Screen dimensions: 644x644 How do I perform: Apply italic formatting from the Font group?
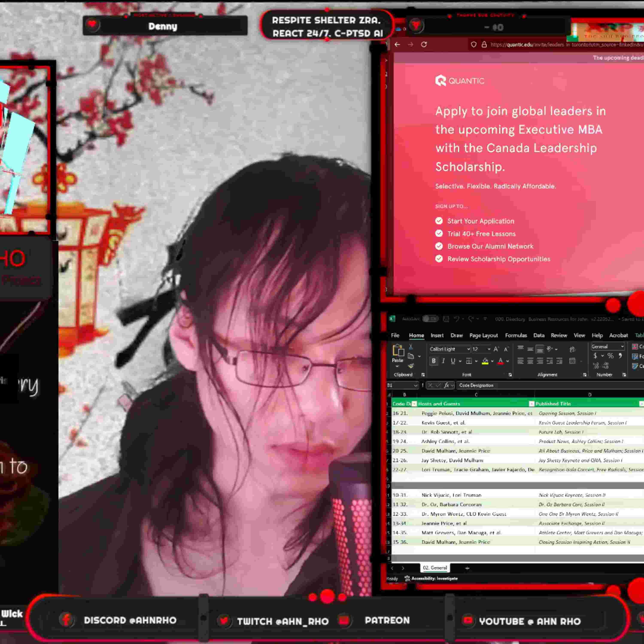[x=444, y=361]
